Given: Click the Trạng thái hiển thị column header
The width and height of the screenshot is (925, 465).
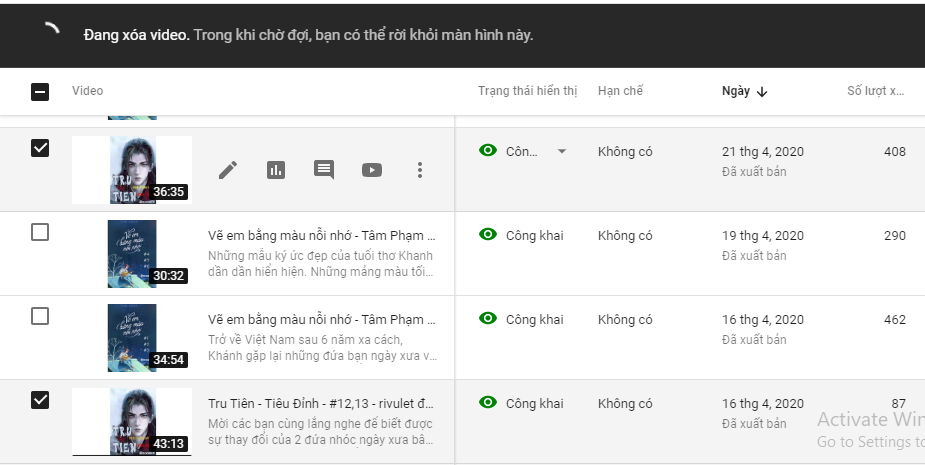Looking at the screenshot, I should coord(527,91).
